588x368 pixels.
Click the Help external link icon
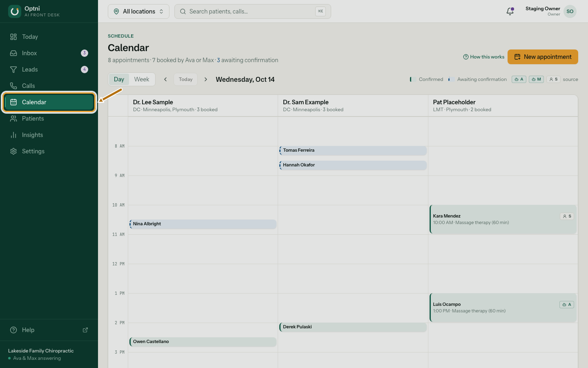click(85, 330)
